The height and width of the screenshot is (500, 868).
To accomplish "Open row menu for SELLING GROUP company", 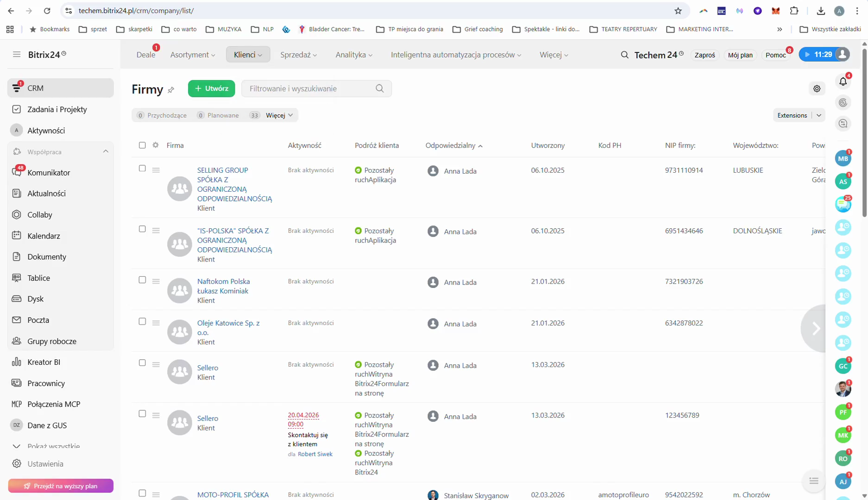I will coord(156,170).
